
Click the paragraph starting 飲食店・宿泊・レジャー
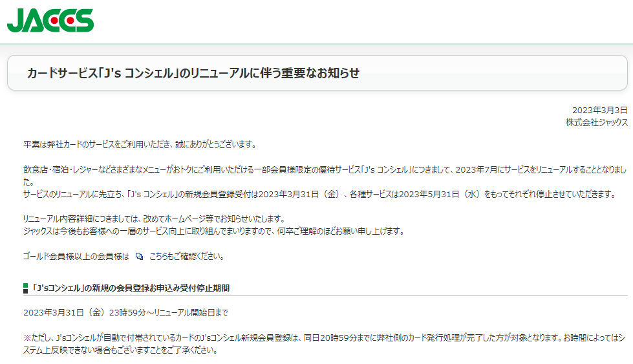coord(325,176)
